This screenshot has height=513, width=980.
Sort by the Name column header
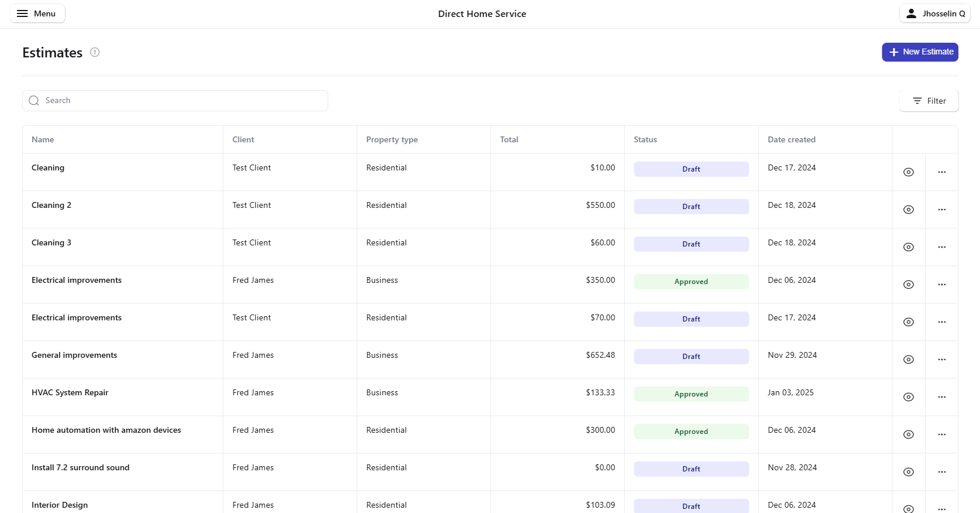click(43, 139)
